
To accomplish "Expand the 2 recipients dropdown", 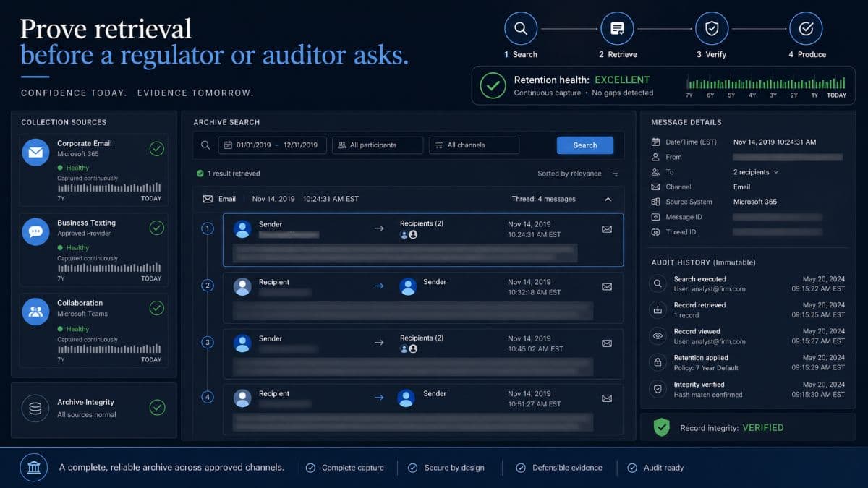I will (x=756, y=172).
